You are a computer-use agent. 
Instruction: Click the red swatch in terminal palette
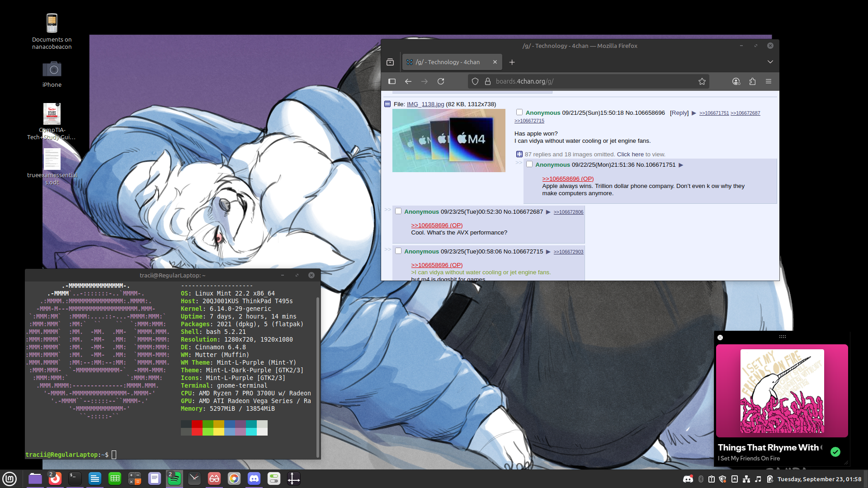point(197,424)
